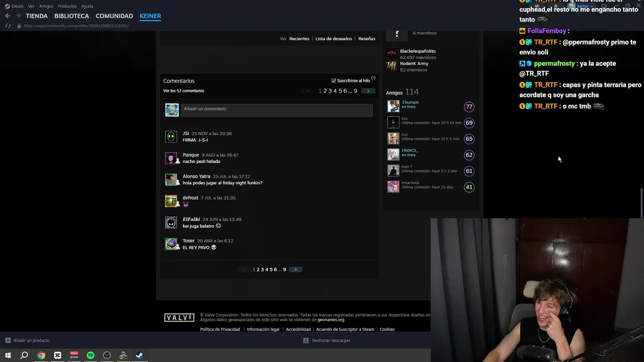Open geonames.org link in footer

[x=331, y=320]
